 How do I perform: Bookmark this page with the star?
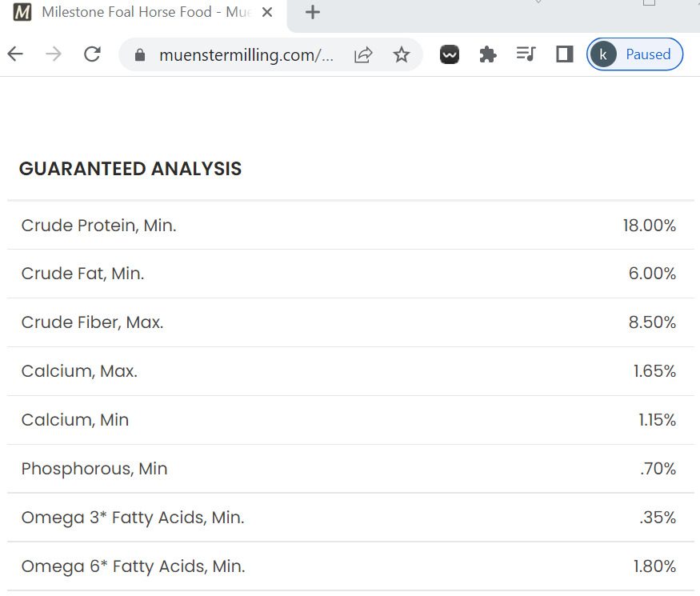click(x=402, y=54)
